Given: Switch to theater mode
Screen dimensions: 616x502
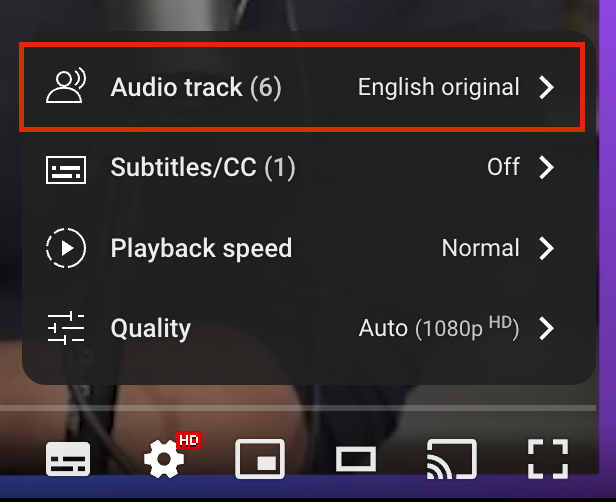Looking at the screenshot, I should pos(355,459).
